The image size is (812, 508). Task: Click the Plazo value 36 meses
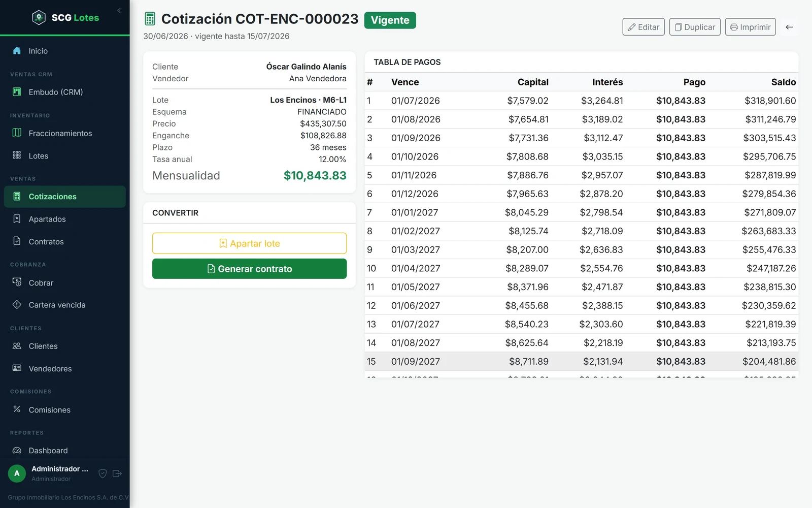tap(328, 147)
